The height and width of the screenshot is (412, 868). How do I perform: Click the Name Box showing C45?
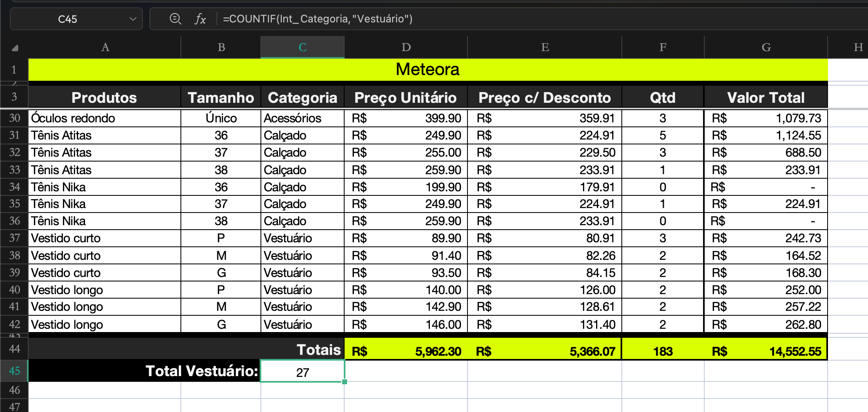76,19
